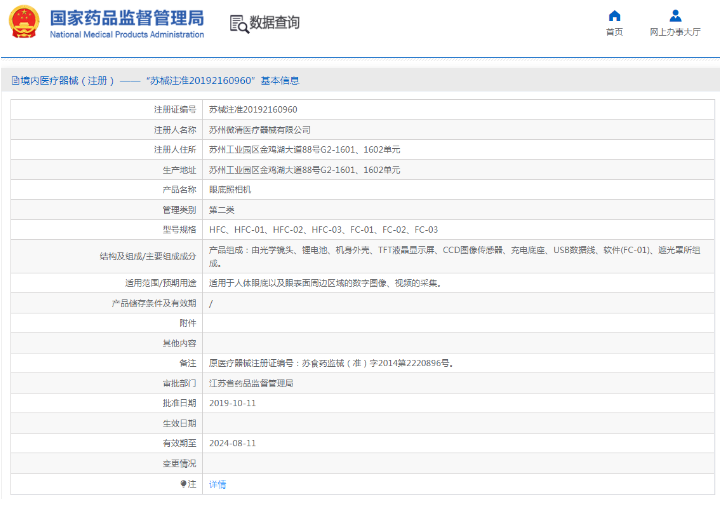Open the 首页 navigation label

click(x=614, y=33)
